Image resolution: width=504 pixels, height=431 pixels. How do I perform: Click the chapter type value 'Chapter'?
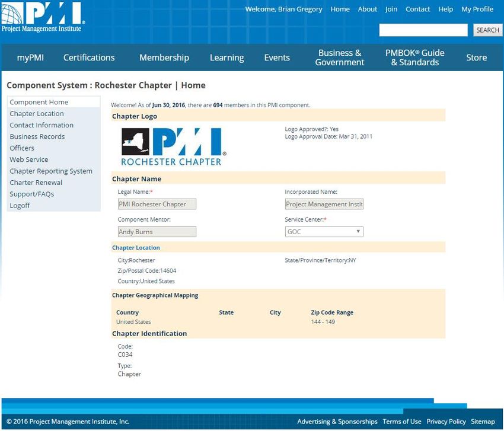129,374
